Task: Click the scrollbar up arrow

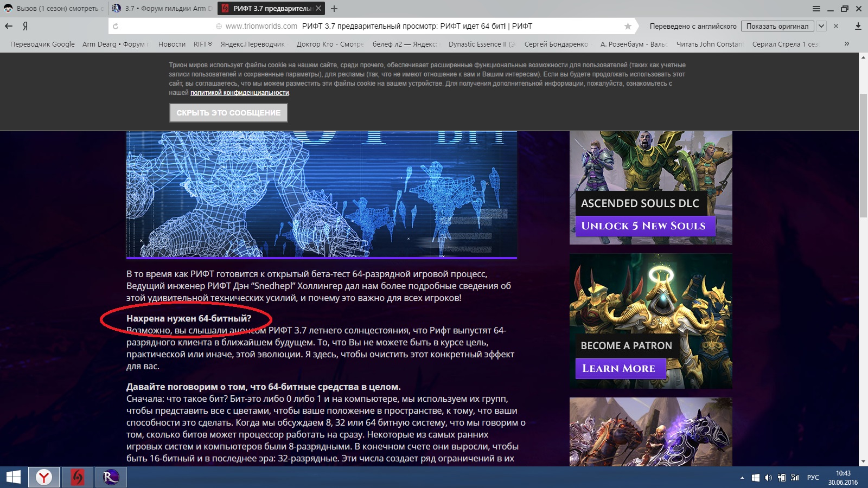Action: pos(863,57)
